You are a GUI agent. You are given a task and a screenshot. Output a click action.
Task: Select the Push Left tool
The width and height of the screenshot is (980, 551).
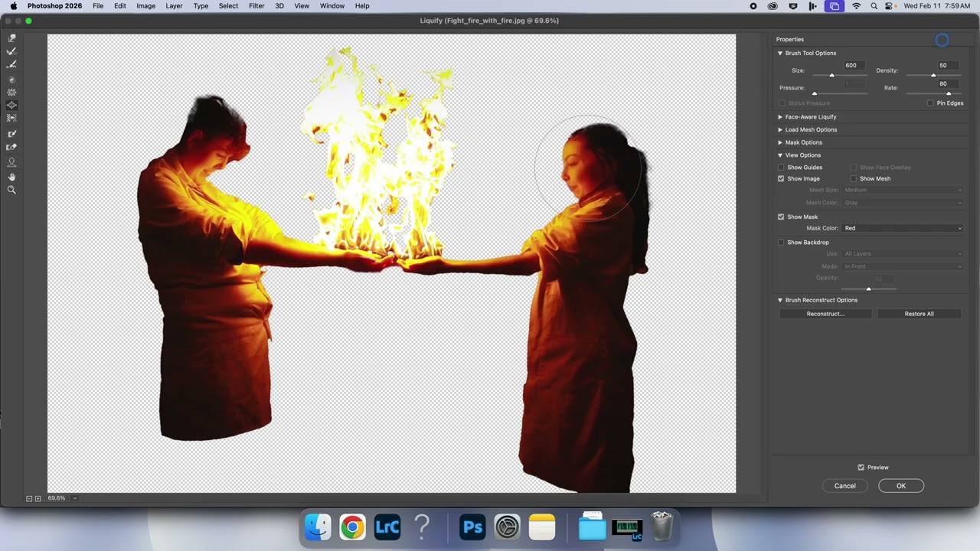[11, 118]
